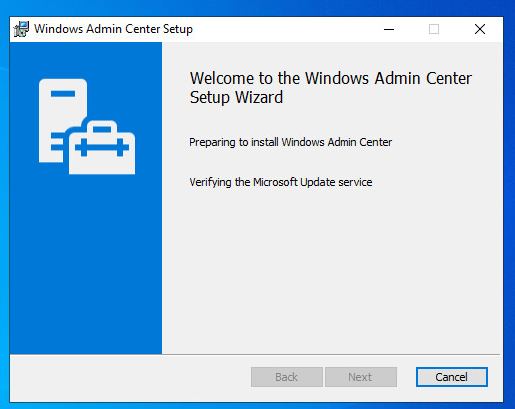Click the empty blue banner below the graphic

click(x=86, y=263)
